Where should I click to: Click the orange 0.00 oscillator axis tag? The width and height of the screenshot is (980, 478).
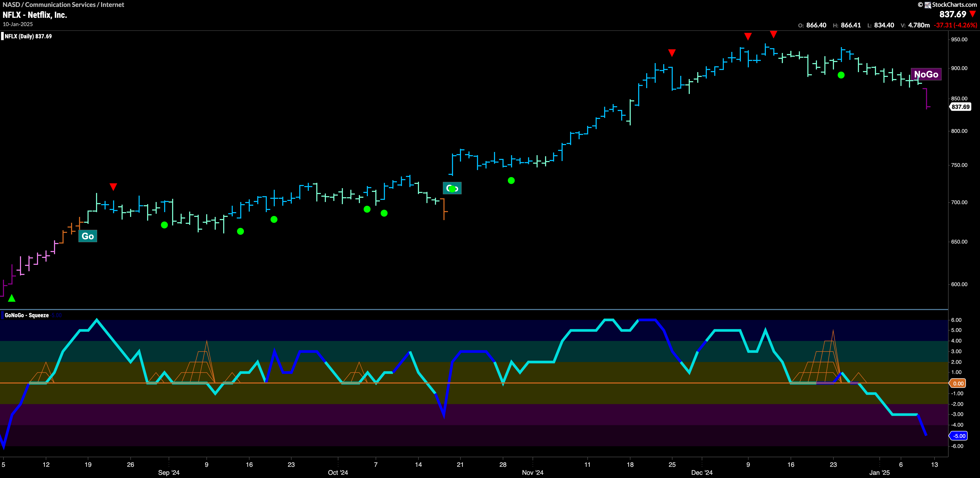point(958,383)
